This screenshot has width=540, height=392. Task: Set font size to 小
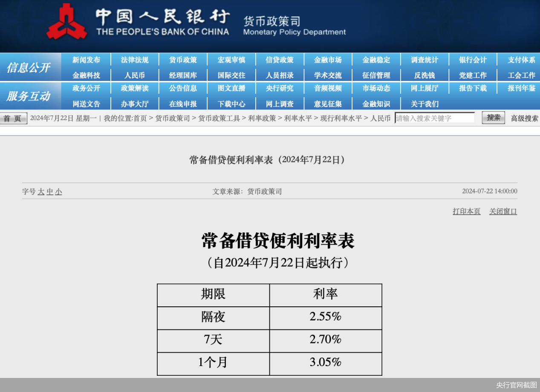tap(59, 192)
